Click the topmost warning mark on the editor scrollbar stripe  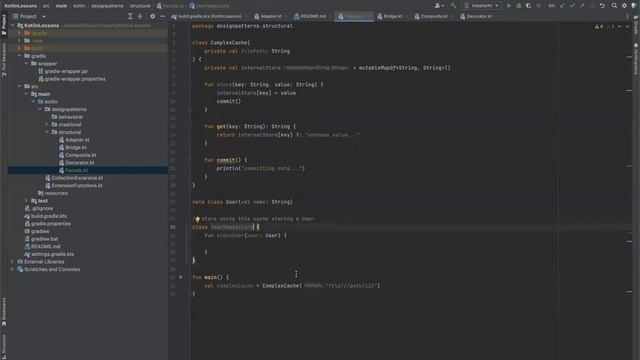click(x=629, y=56)
